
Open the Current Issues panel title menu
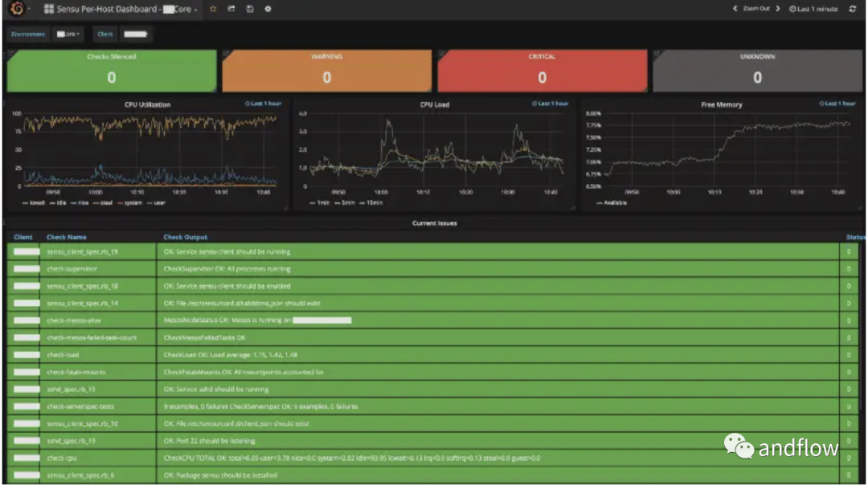[434, 222]
